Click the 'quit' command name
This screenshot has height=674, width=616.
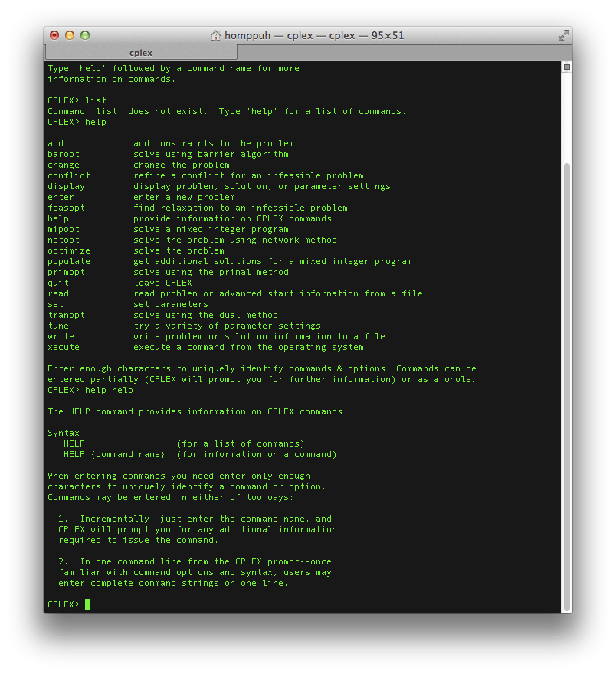pyautogui.click(x=58, y=283)
